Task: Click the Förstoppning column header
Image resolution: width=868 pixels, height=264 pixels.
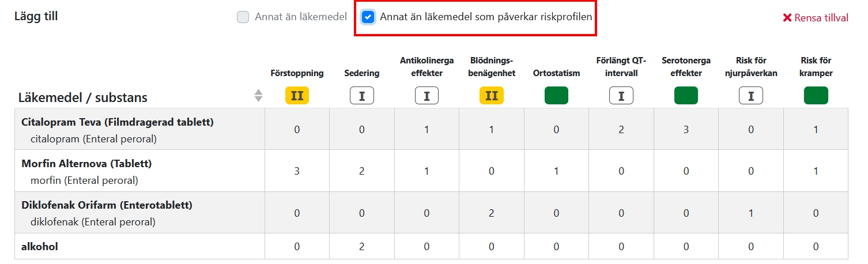Action: pos(297,73)
